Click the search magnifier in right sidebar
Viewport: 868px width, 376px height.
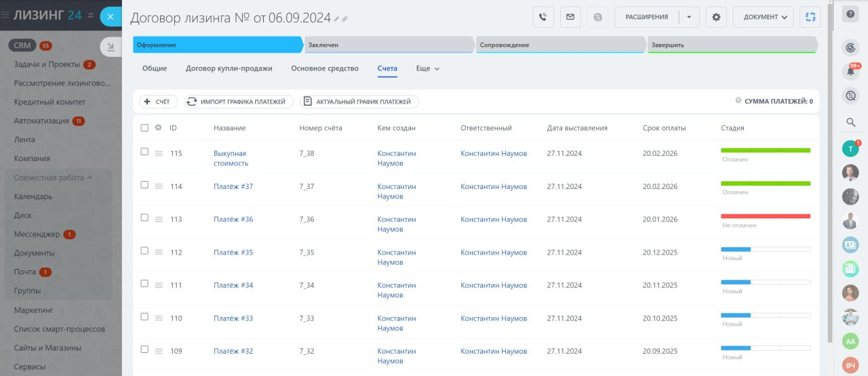pos(850,122)
